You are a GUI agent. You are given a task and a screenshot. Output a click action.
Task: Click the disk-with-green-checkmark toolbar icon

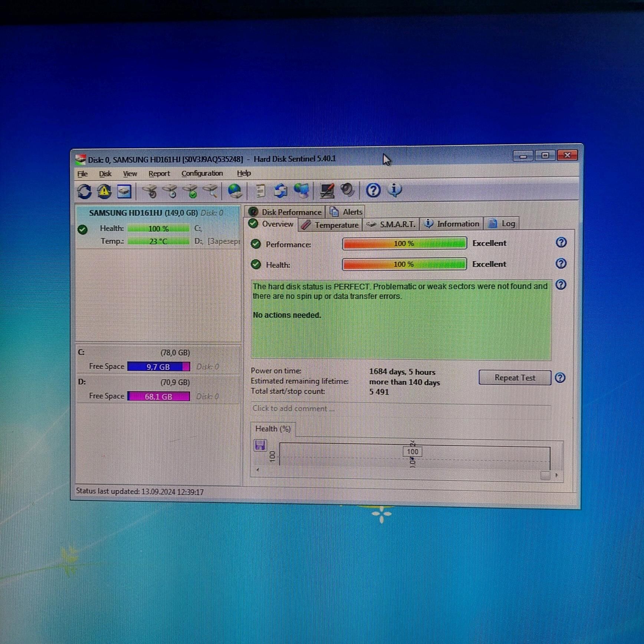click(x=191, y=191)
